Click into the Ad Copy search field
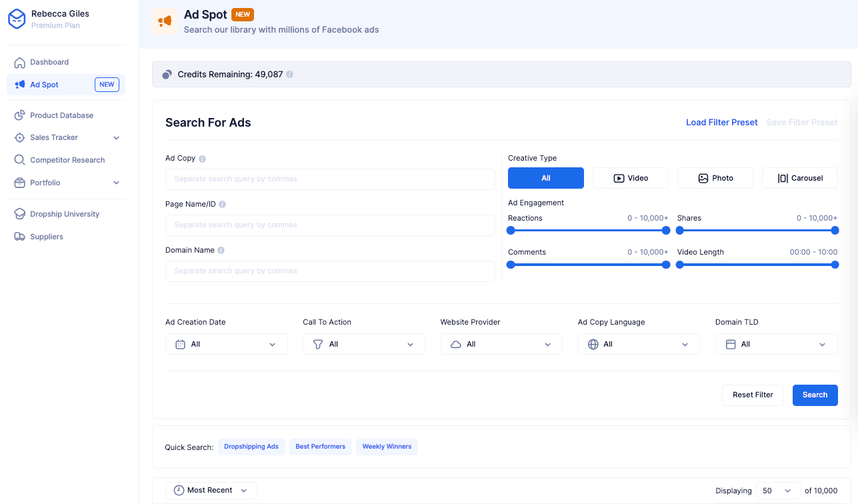This screenshot has height=504, width=858. click(330, 179)
